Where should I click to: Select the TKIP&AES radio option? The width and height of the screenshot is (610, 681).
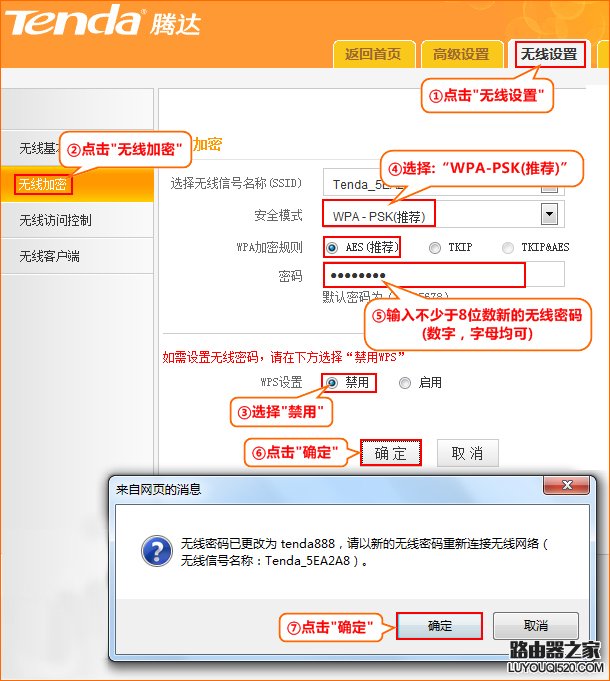coord(508,247)
